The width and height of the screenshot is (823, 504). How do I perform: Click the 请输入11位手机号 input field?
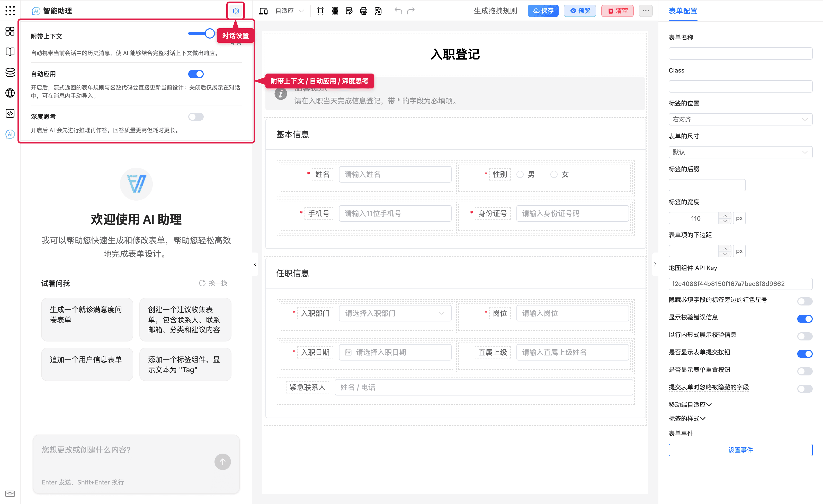395,213
